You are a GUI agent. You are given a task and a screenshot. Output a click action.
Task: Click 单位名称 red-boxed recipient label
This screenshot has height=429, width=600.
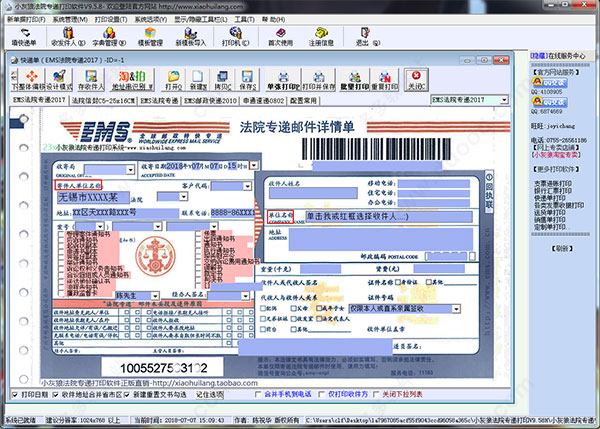[x=280, y=216]
